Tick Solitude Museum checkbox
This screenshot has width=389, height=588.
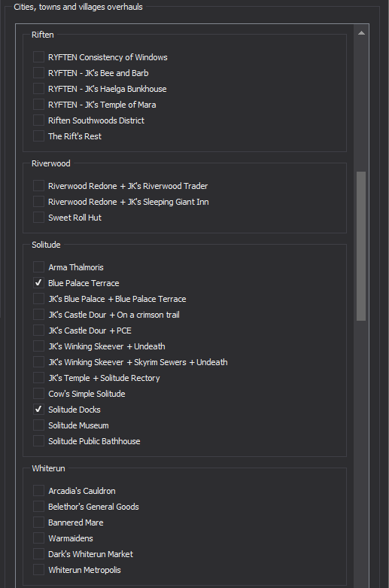coord(38,425)
